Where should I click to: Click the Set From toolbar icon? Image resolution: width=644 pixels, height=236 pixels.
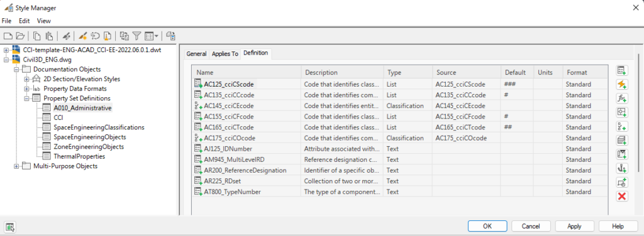[x=96, y=36]
